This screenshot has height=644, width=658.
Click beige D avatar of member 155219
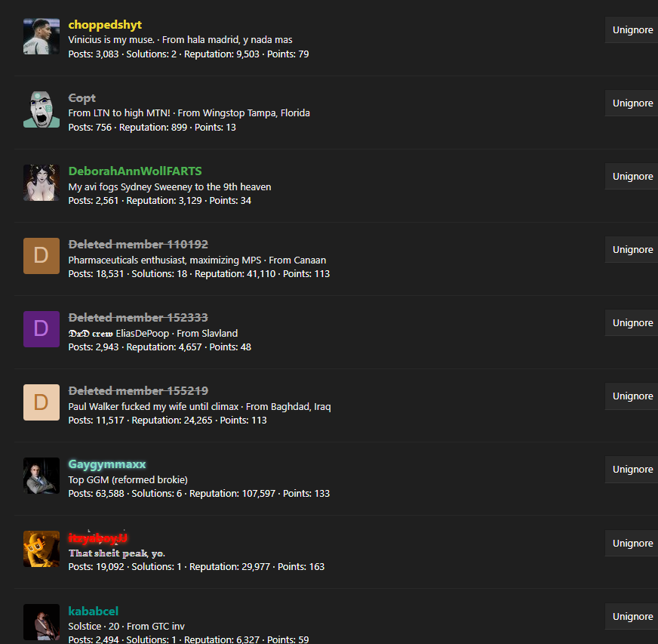click(41, 402)
